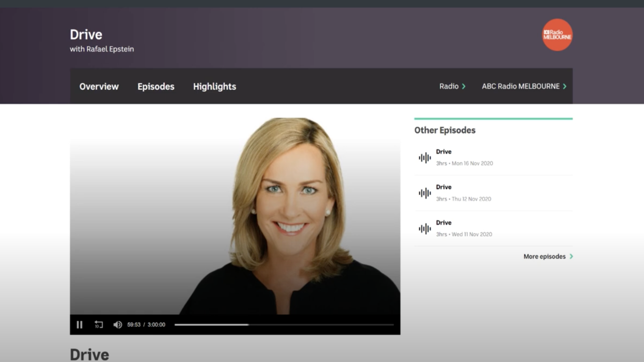Switch to the Episodes tab
Image resolution: width=644 pixels, height=362 pixels.
156,87
